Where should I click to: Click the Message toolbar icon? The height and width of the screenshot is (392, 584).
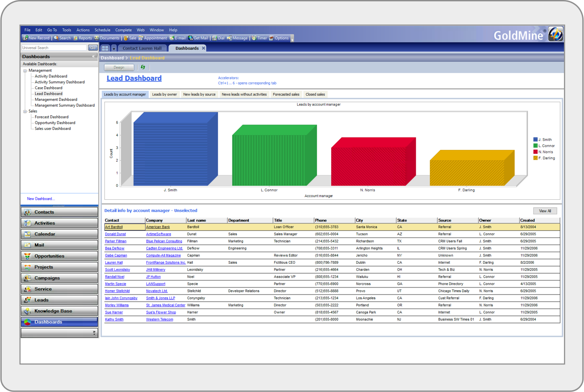click(x=229, y=38)
